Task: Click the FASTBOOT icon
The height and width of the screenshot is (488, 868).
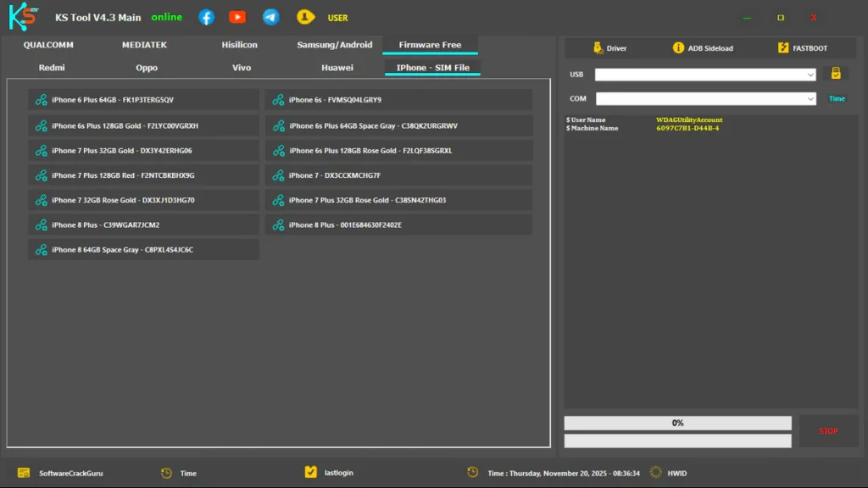Action: tap(783, 48)
